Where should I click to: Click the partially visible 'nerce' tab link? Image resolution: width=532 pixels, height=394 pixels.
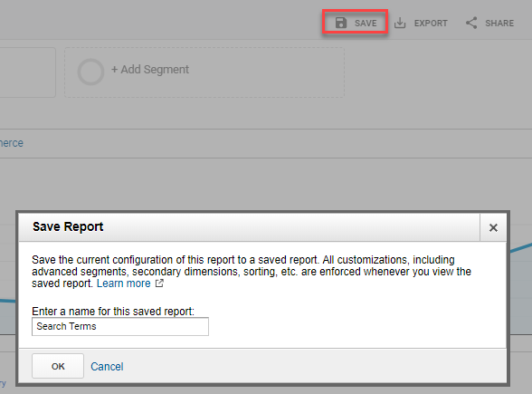tap(12, 143)
